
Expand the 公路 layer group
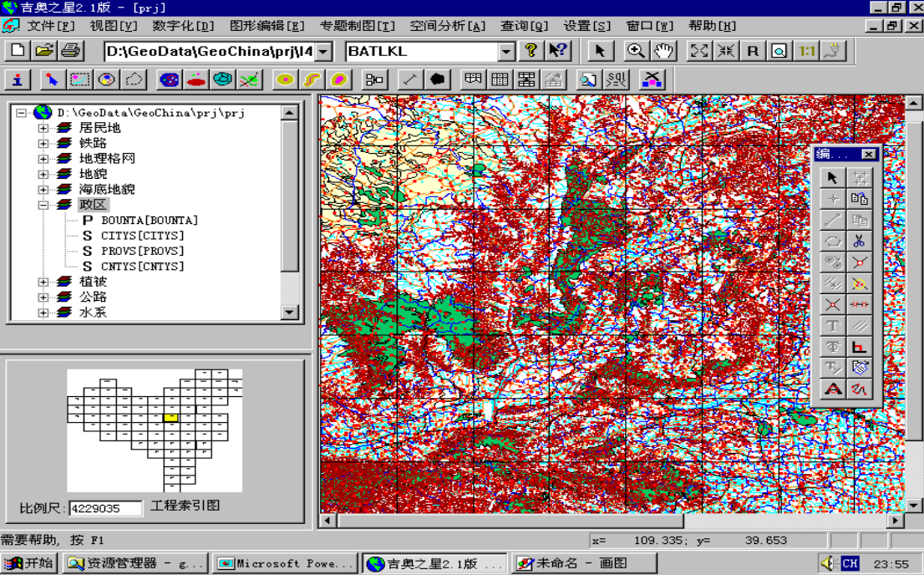coord(43,298)
